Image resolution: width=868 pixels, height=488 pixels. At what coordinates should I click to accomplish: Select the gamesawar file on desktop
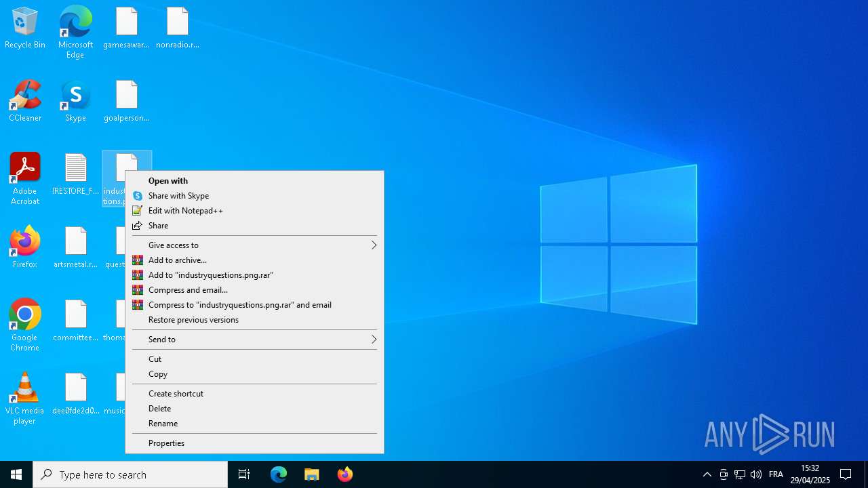point(126,28)
